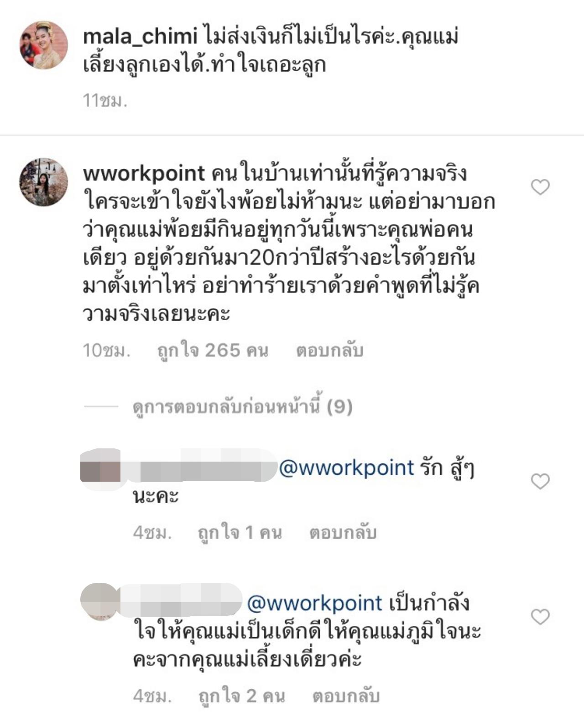Open "ถูกใจ 1 คน" likes
This screenshot has width=584, height=728.
240,532
